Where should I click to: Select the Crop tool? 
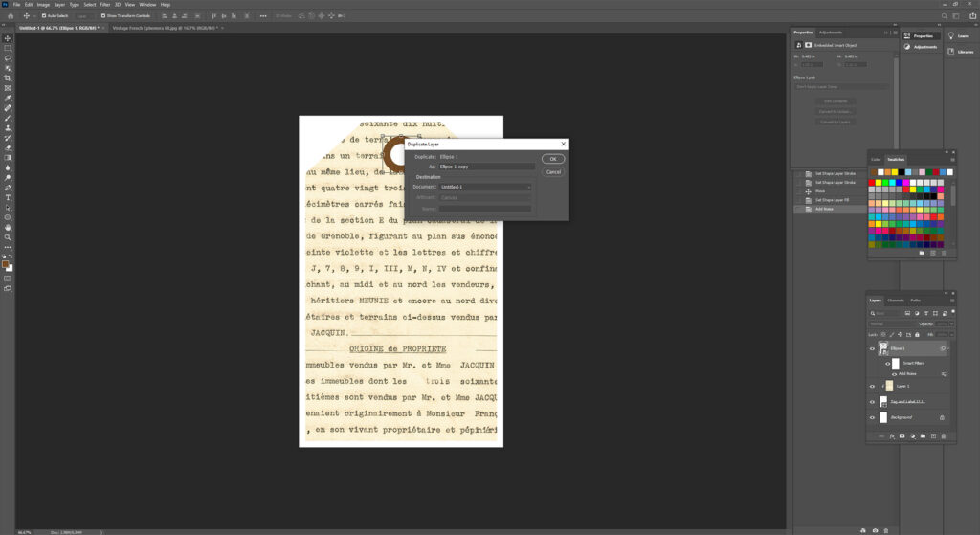coord(8,78)
